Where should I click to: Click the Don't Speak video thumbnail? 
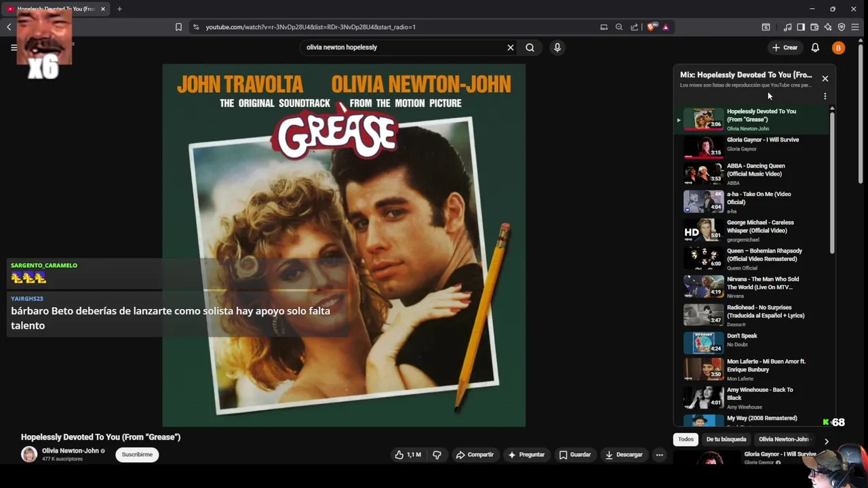click(x=703, y=343)
